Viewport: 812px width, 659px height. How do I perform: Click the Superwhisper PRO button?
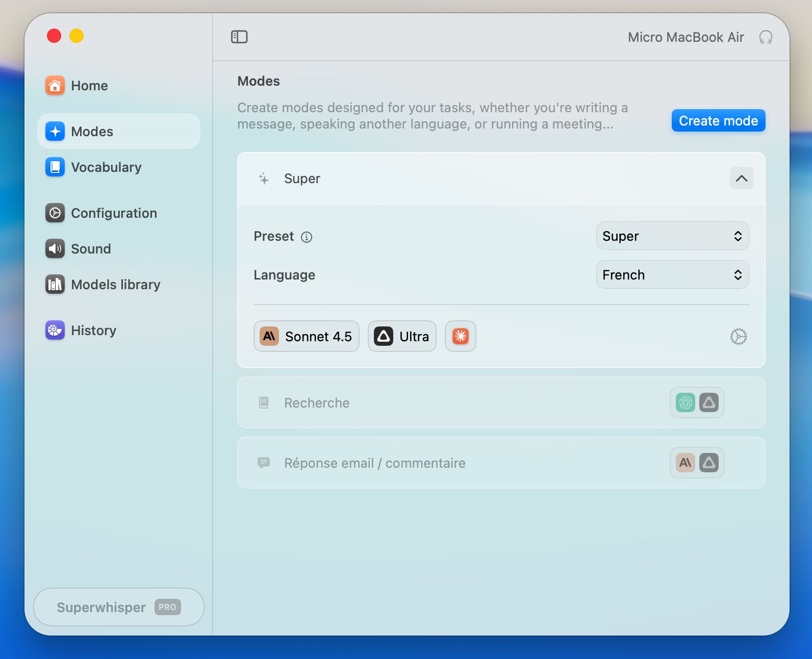pyautogui.click(x=118, y=607)
